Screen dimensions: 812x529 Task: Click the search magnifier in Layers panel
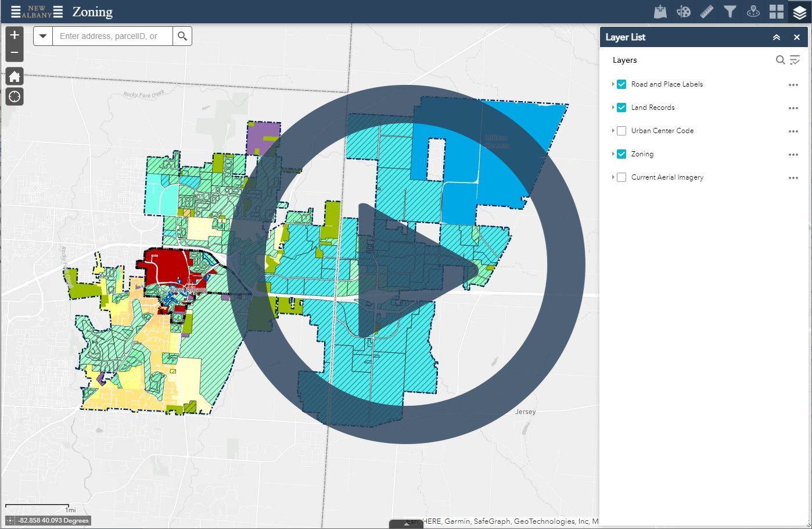tap(780, 60)
